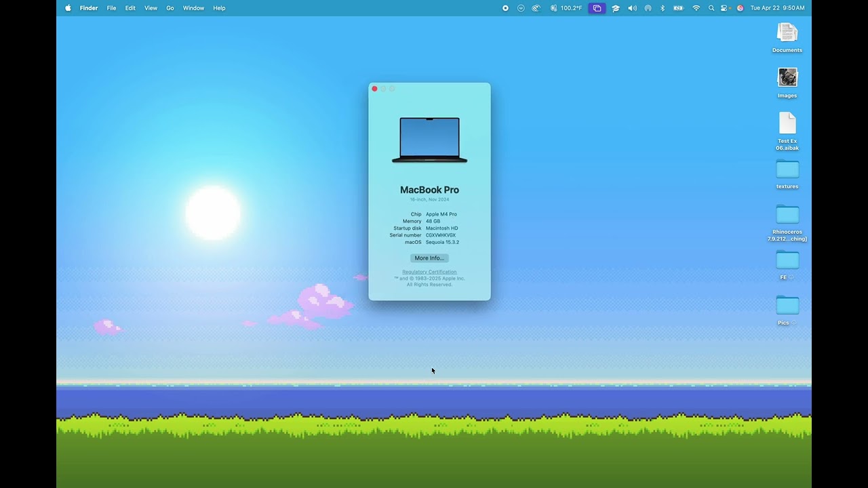Select the Rhinoceros 7.9.212 folder icon
The width and height of the screenshot is (868, 488).
point(787,214)
